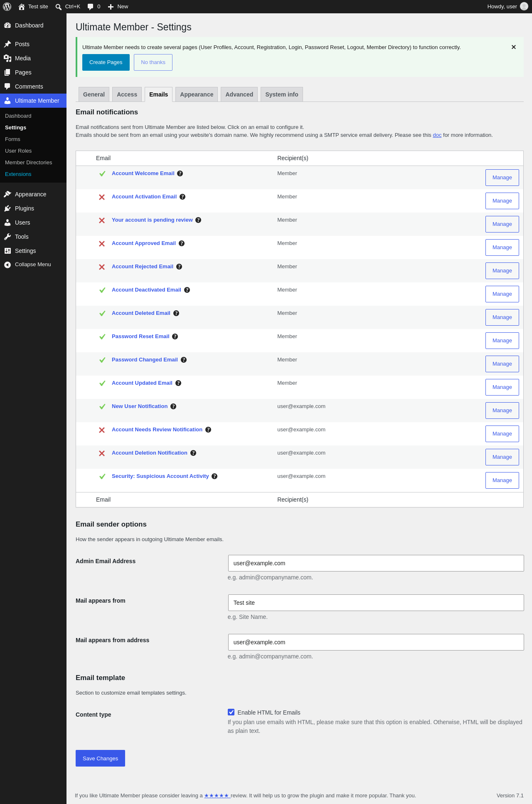This screenshot has height=804, width=532.
Task: Click help icon beside New User Notification
Action: [x=173, y=406]
